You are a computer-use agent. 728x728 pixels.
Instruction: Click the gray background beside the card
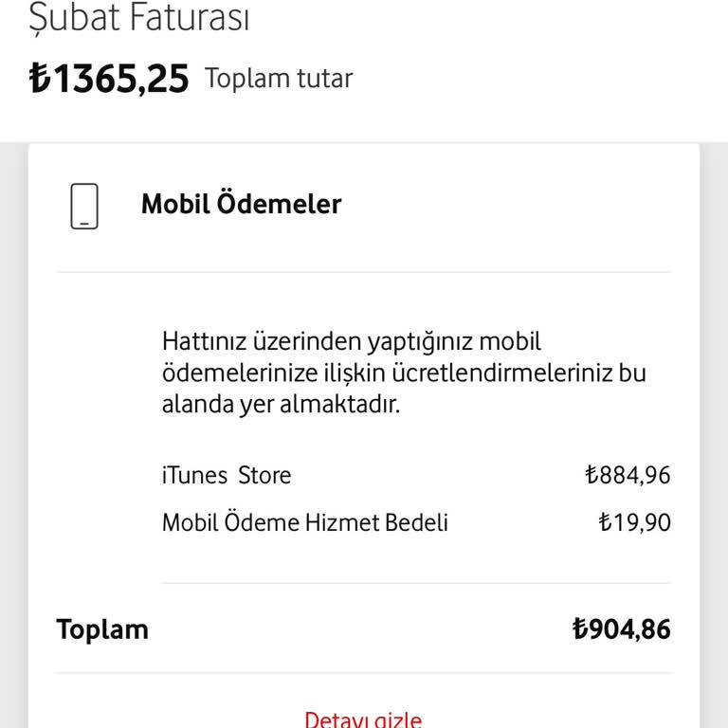13,427
